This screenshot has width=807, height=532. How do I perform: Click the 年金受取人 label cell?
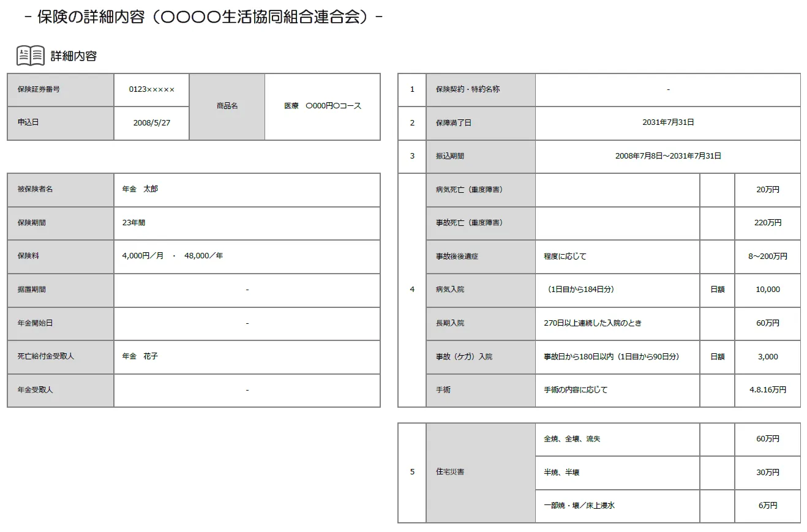(61, 390)
